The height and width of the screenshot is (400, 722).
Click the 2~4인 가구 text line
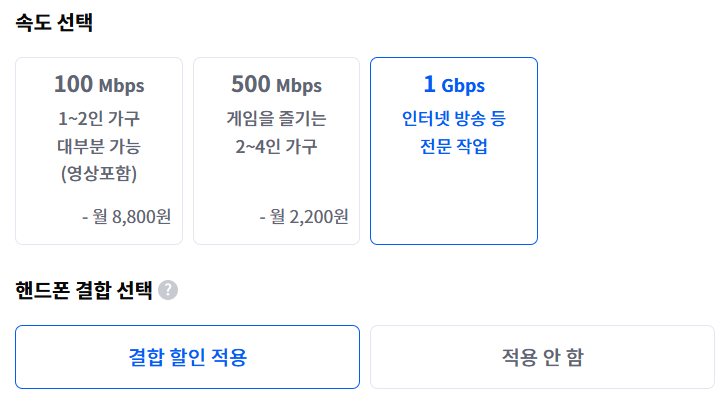(276, 146)
